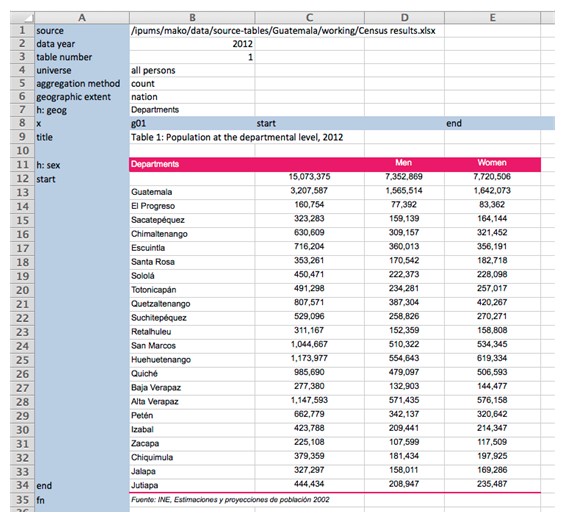Click the table title cell in row 9
Viewport: 564px width, 516px height.
pyautogui.click(x=237, y=137)
